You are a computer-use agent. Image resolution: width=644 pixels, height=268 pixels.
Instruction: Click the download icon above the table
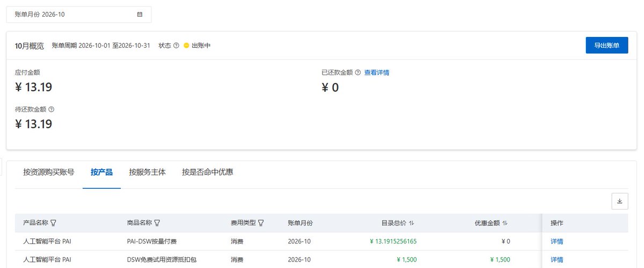click(620, 201)
